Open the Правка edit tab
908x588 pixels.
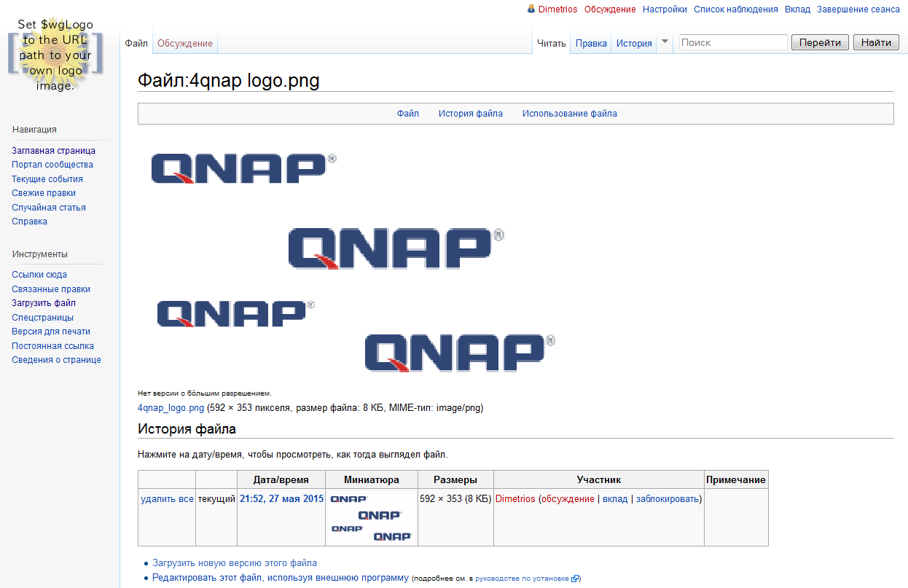591,43
